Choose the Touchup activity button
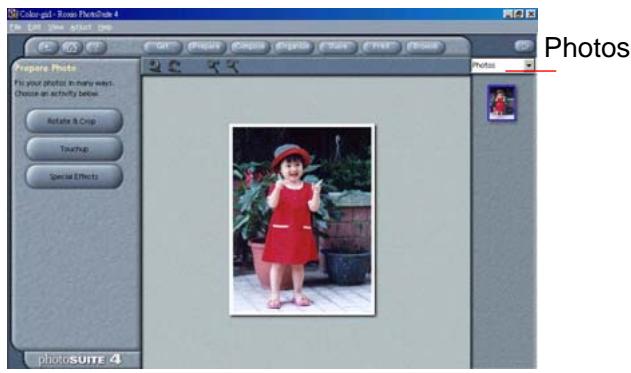The width and height of the screenshot is (631, 373). click(x=74, y=148)
